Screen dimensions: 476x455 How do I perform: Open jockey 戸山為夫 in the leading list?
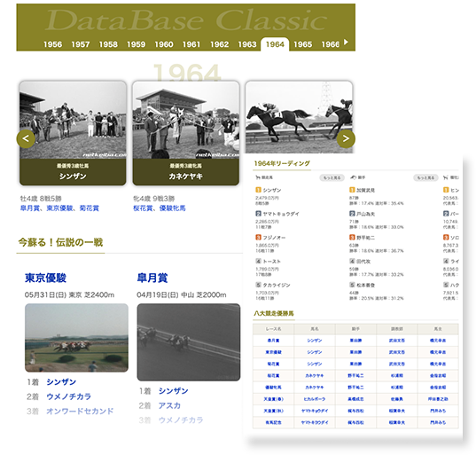(365, 214)
